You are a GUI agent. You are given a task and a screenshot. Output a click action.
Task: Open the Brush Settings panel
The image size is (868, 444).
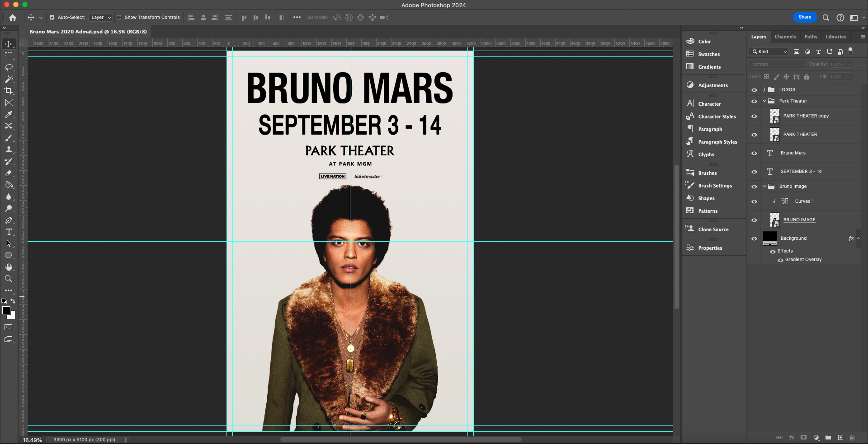click(x=715, y=186)
